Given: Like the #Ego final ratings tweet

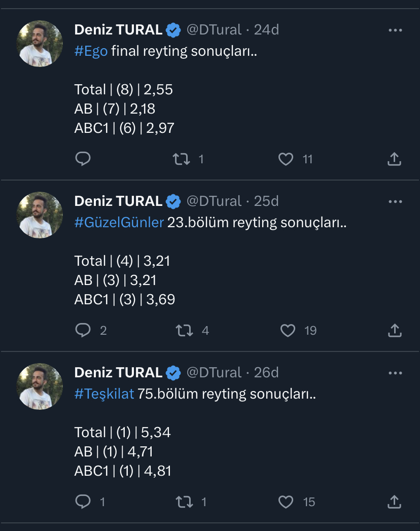Looking at the screenshot, I should (286, 159).
